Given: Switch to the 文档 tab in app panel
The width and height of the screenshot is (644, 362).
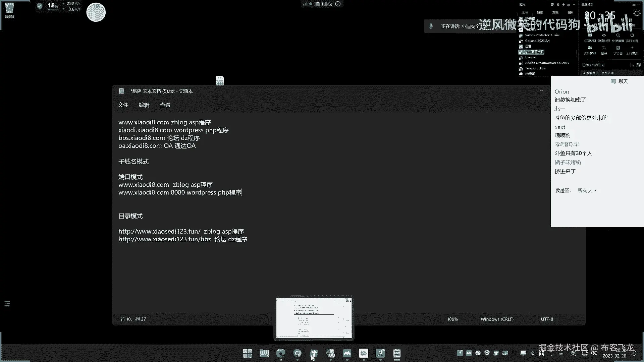Looking at the screenshot, I should 555,12.
